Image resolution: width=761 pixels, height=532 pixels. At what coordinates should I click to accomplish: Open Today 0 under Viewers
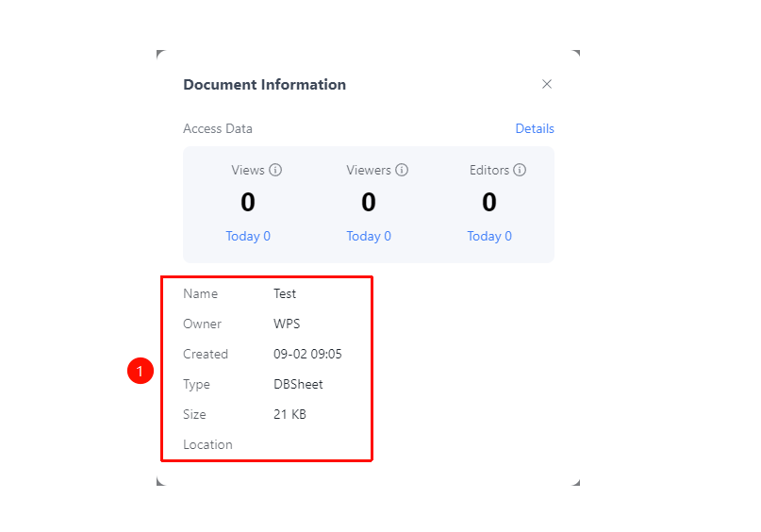369,236
